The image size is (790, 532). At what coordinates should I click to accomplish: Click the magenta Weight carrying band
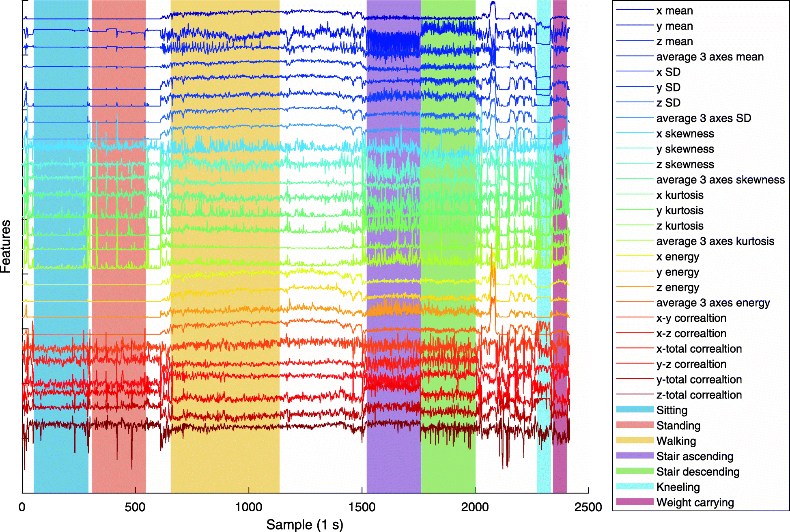(560, 247)
